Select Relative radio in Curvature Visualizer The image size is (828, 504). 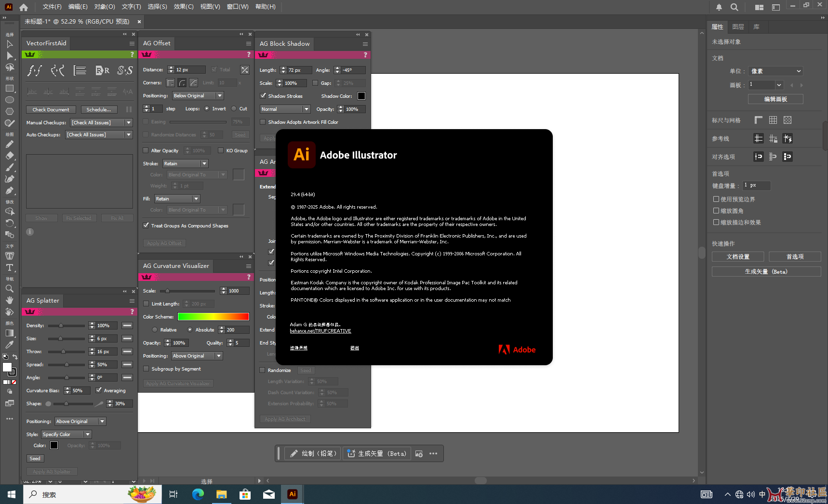click(x=155, y=330)
